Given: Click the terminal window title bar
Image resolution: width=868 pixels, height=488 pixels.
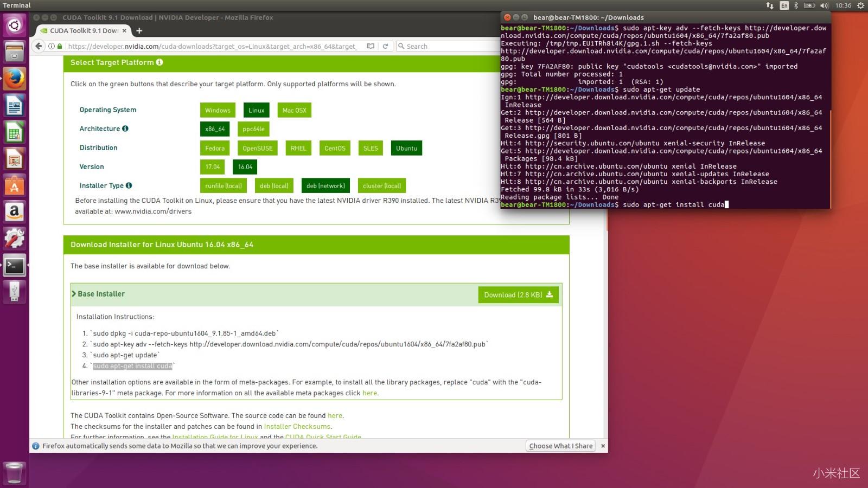Looking at the screenshot, I should pos(665,17).
